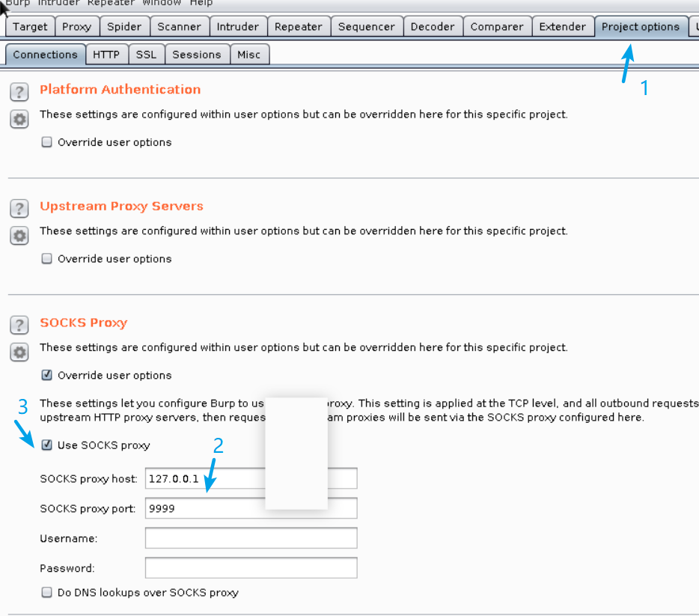Enable Override user options for Platform Authentication
Screen dimensions: 699x616
click(x=46, y=142)
